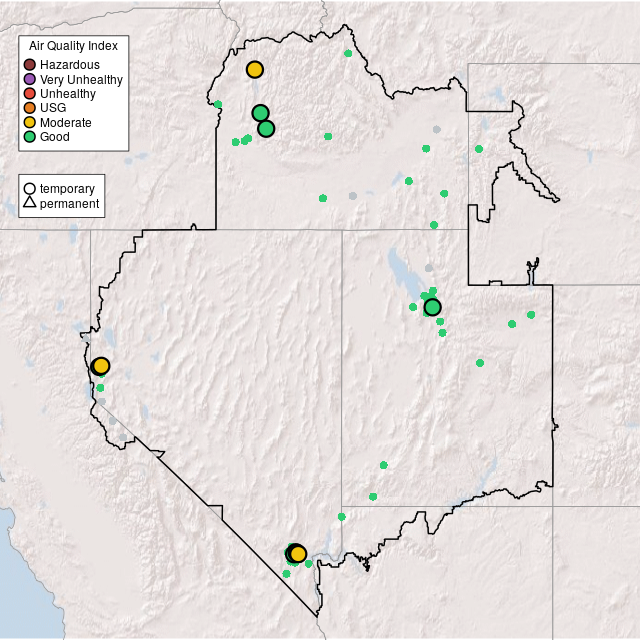Click the temporary circle symbol in legend

coord(30,188)
